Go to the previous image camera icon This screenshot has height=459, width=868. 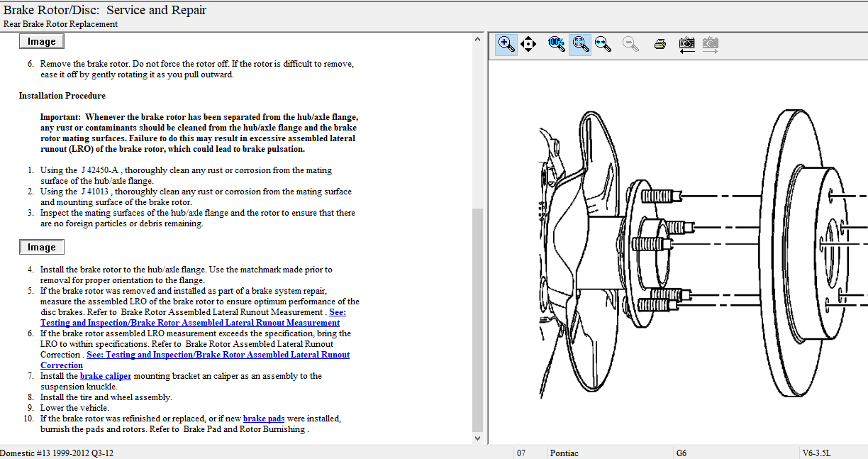pos(686,45)
